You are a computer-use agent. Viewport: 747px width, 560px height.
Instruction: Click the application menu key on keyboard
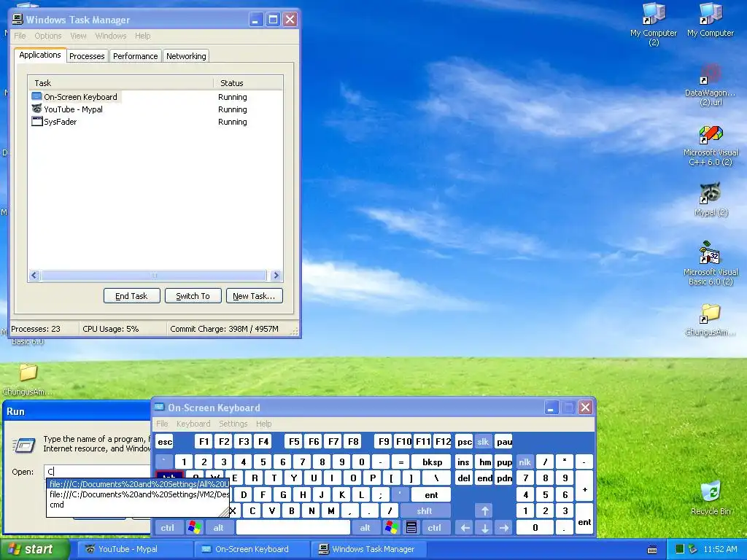[411, 528]
